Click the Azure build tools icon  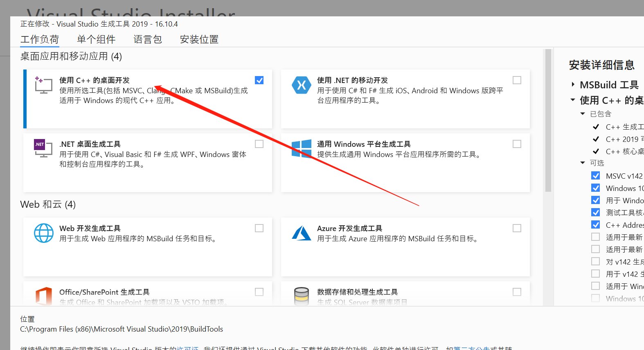[x=301, y=233]
